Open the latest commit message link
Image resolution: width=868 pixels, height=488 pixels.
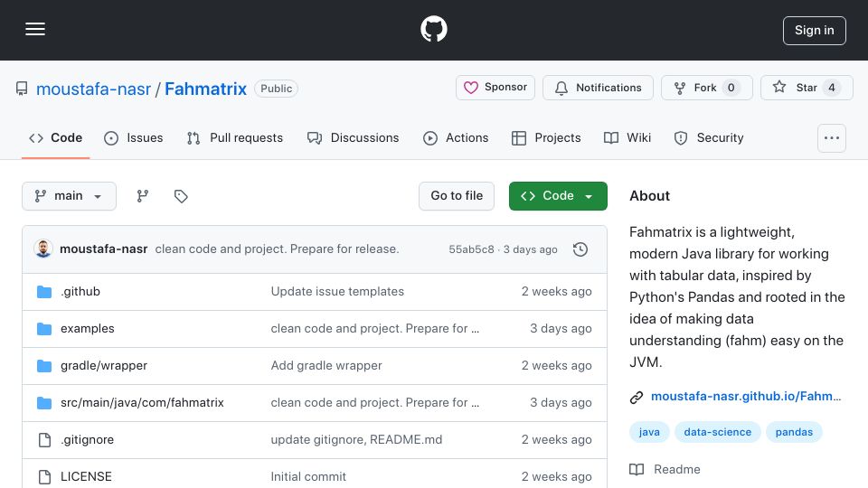[x=277, y=249]
